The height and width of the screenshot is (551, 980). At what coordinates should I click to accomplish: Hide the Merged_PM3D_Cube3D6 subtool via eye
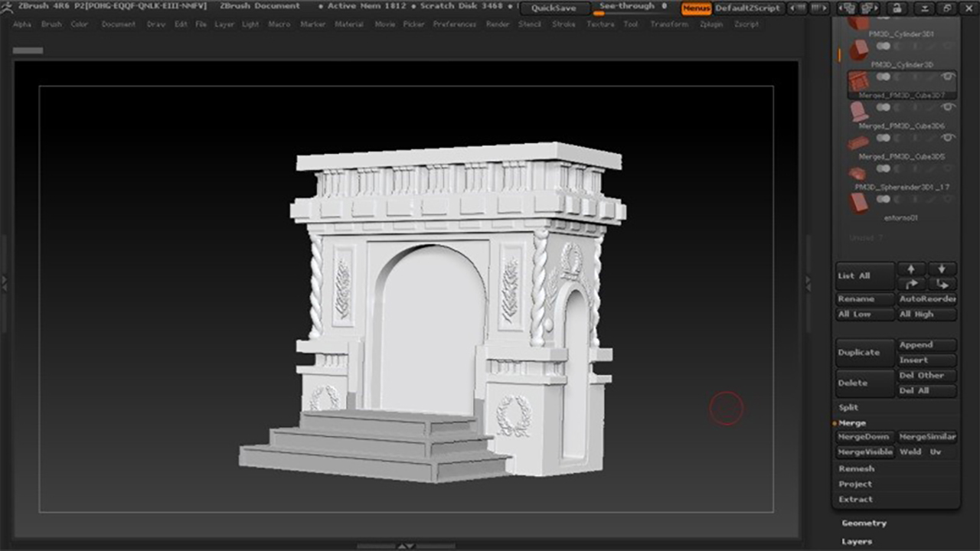click(949, 107)
